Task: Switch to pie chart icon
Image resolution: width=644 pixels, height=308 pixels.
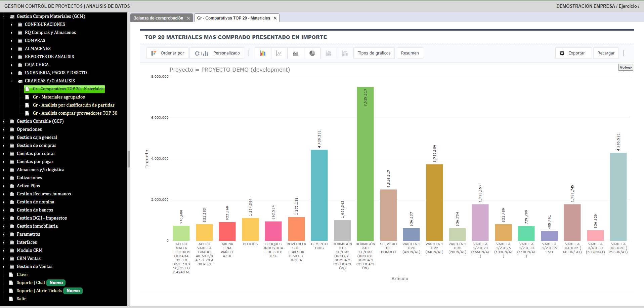Action: click(x=312, y=53)
